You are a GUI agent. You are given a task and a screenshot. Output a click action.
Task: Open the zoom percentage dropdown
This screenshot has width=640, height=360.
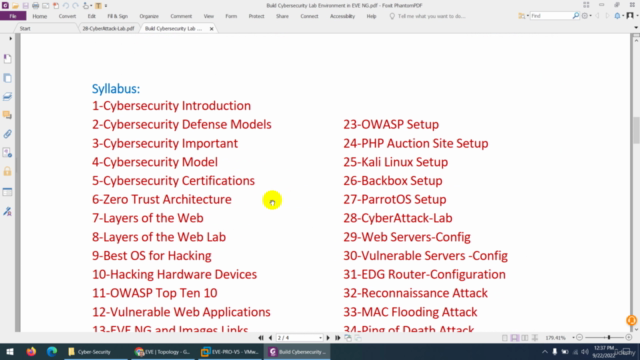tap(573, 338)
